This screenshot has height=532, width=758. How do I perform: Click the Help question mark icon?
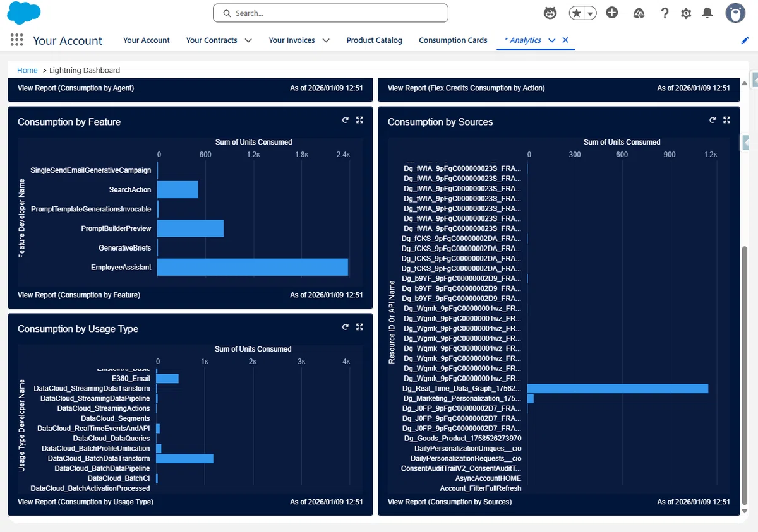pyautogui.click(x=665, y=13)
